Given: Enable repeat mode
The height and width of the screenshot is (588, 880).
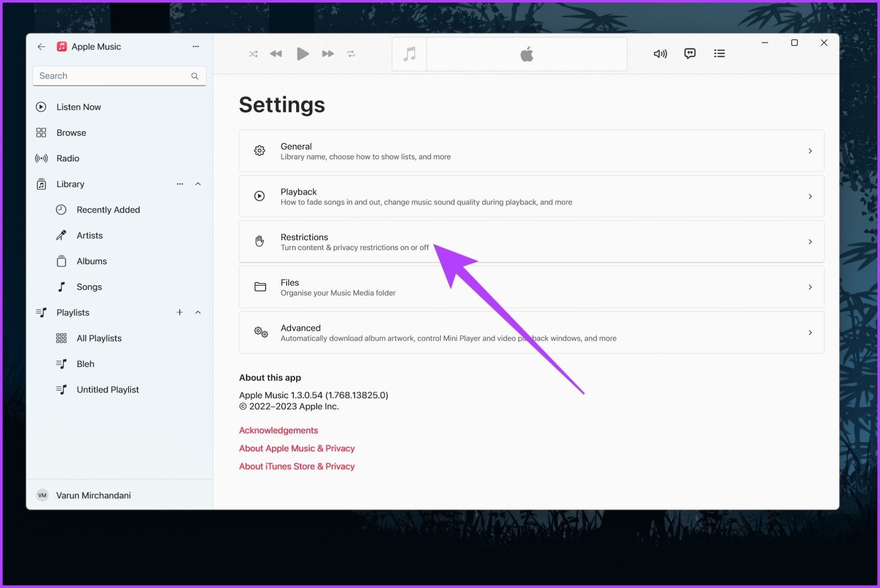Looking at the screenshot, I should click(351, 54).
